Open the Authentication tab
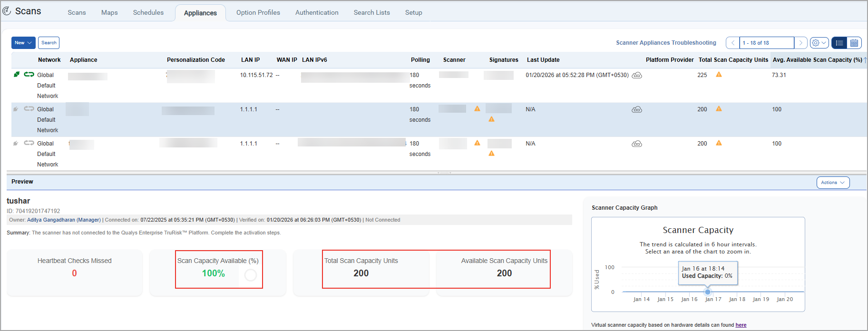868x331 pixels. coord(317,12)
